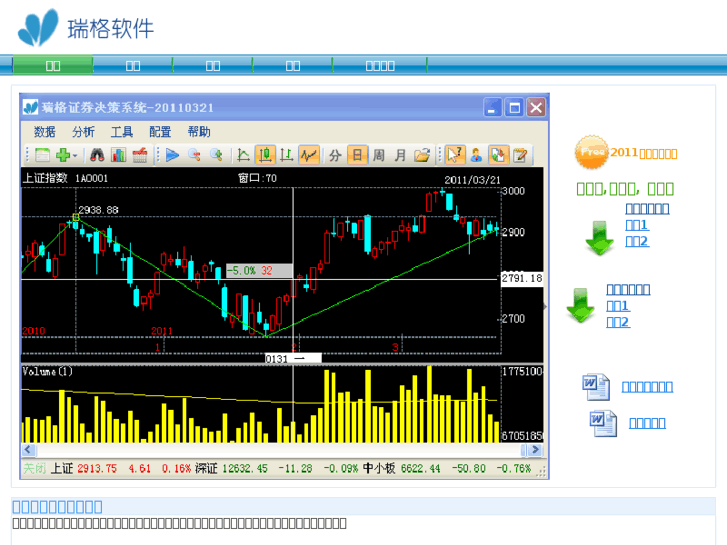727x545 pixels.
Task: Click the orange Free badge icon
Action: 592,152
